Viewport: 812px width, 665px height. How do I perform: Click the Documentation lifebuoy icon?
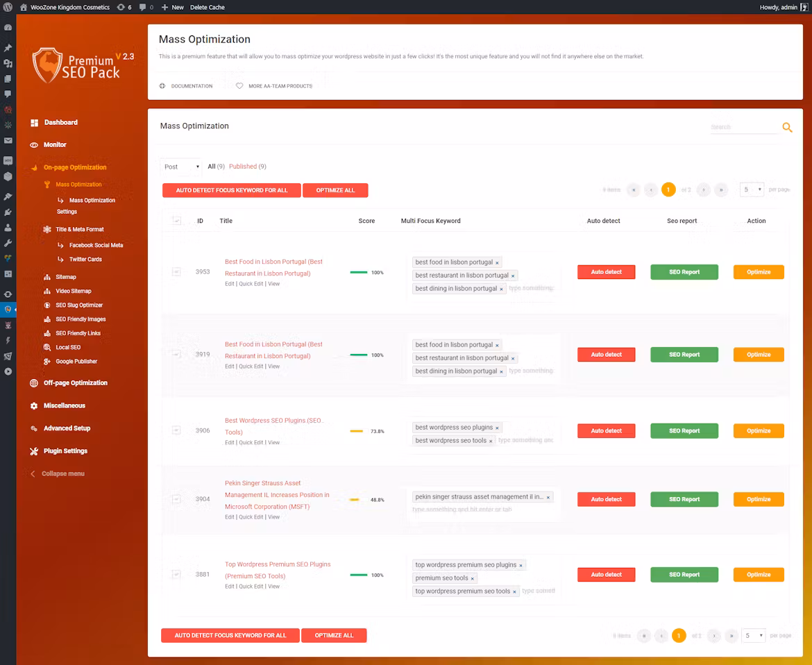click(162, 86)
